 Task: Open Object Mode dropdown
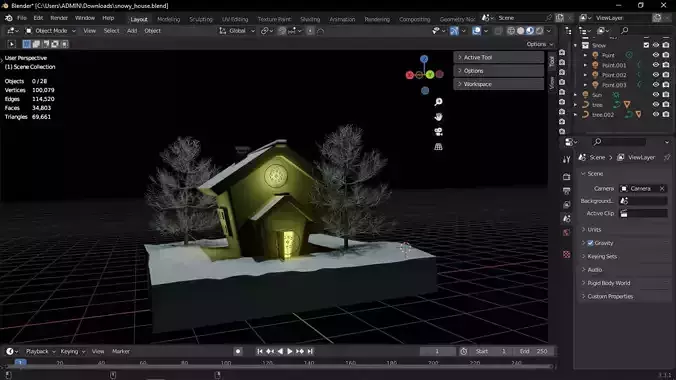click(x=50, y=31)
